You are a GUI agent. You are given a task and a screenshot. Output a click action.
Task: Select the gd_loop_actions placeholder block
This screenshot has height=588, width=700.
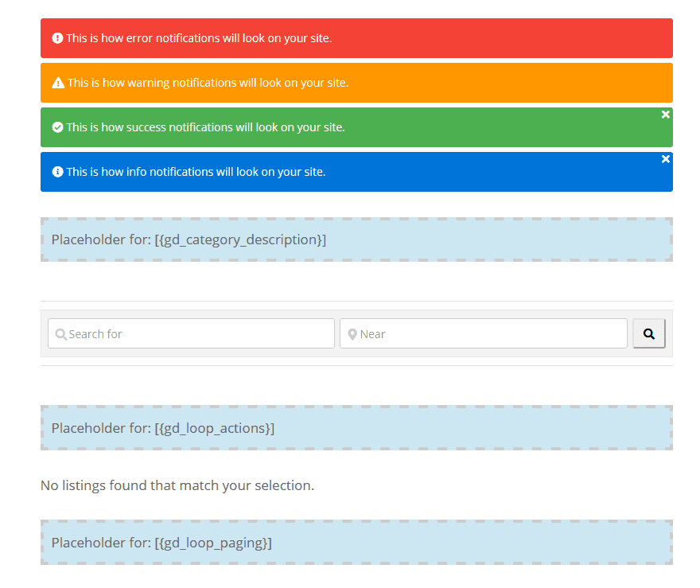356,427
